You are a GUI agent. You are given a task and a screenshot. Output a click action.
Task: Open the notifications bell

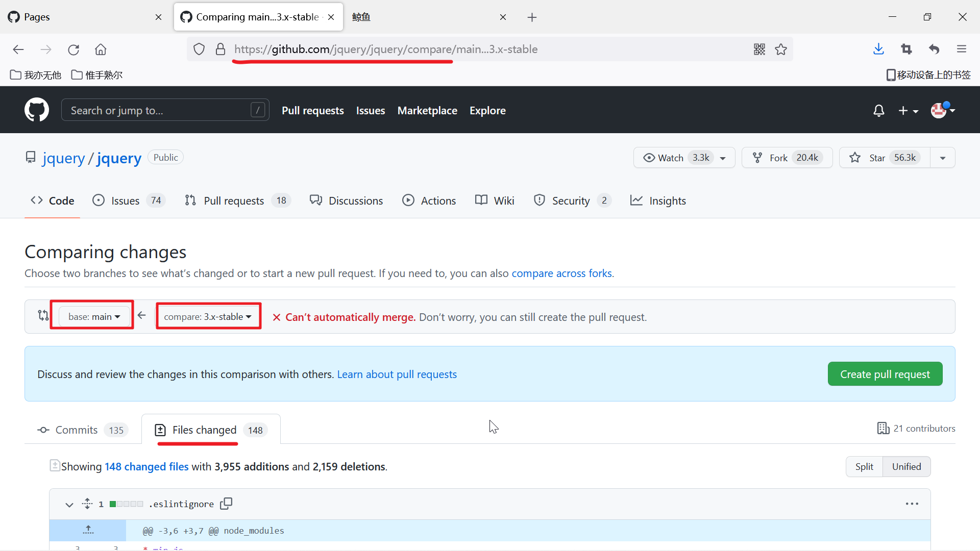[x=878, y=111]
